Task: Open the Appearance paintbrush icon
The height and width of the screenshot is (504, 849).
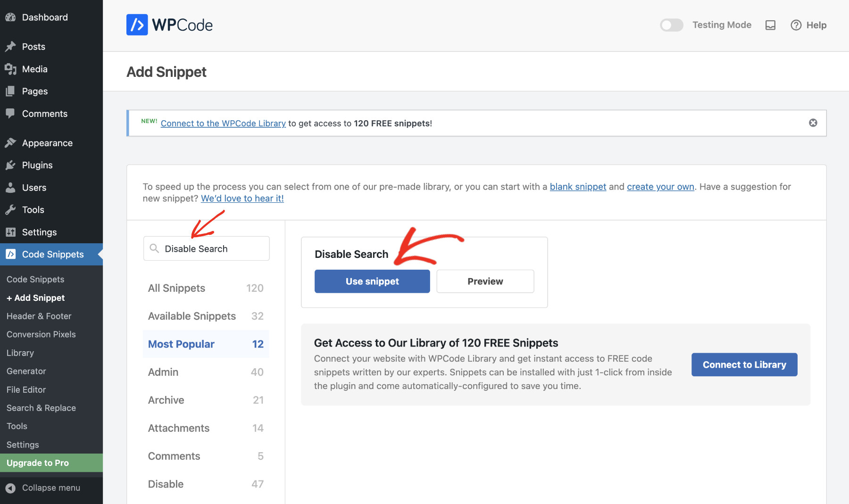Action: click(10, 142)
